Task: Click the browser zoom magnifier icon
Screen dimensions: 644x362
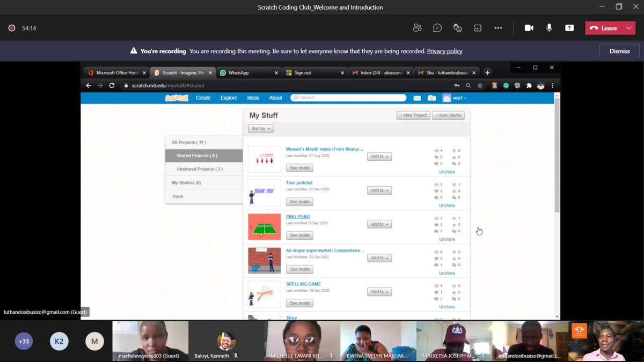Action: pyautogui.click(x=469, y=85)
